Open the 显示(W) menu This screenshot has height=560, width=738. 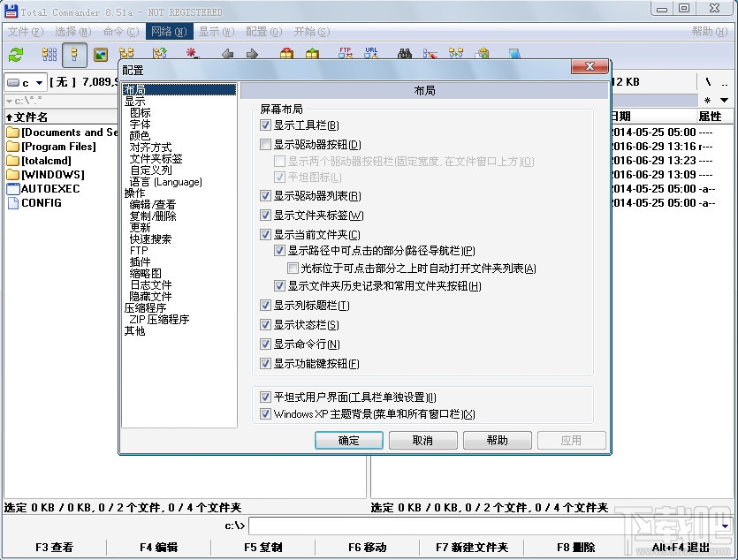(x=216, y=32)
